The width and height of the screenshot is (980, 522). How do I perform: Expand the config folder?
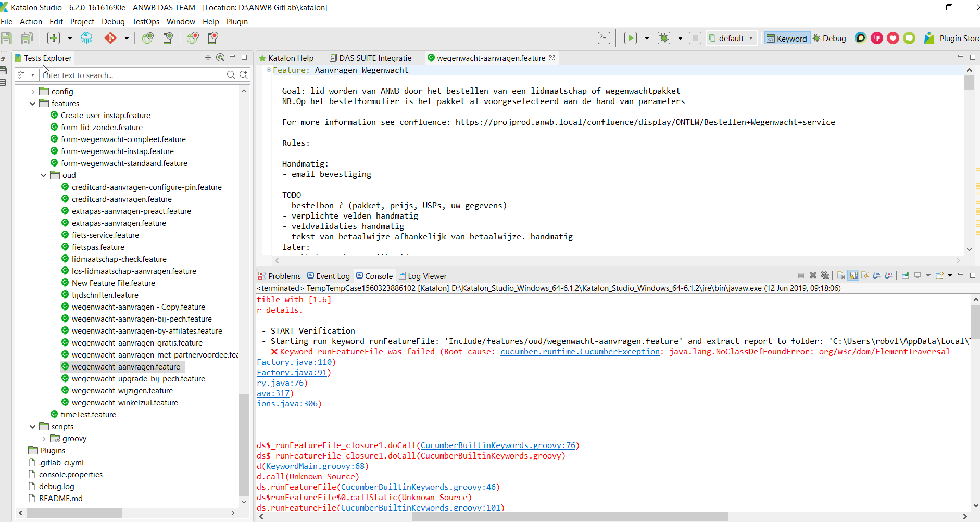coord(33,92)
